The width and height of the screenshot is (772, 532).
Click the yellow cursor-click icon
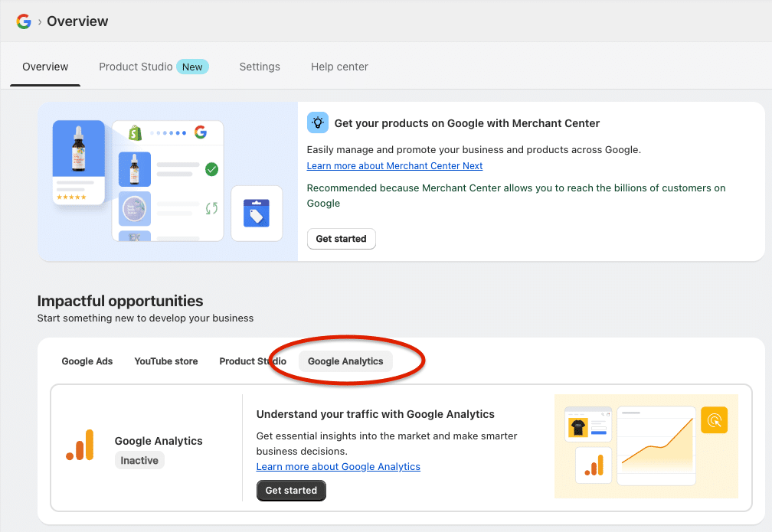[x=714, y=420]
